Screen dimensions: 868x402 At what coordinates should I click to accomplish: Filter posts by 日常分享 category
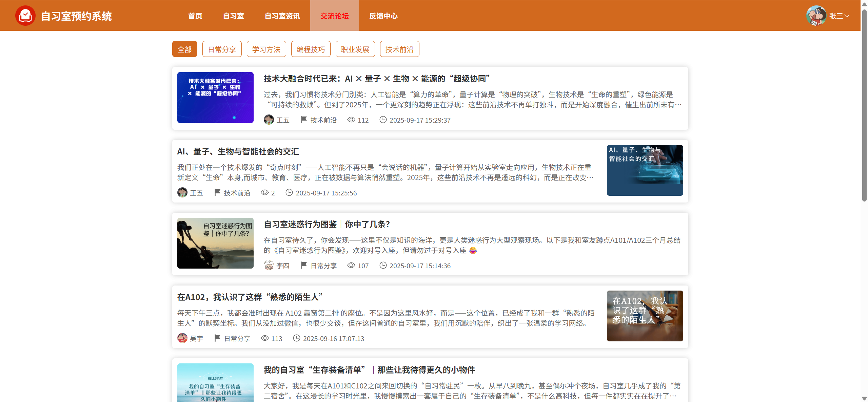(222, 49)
